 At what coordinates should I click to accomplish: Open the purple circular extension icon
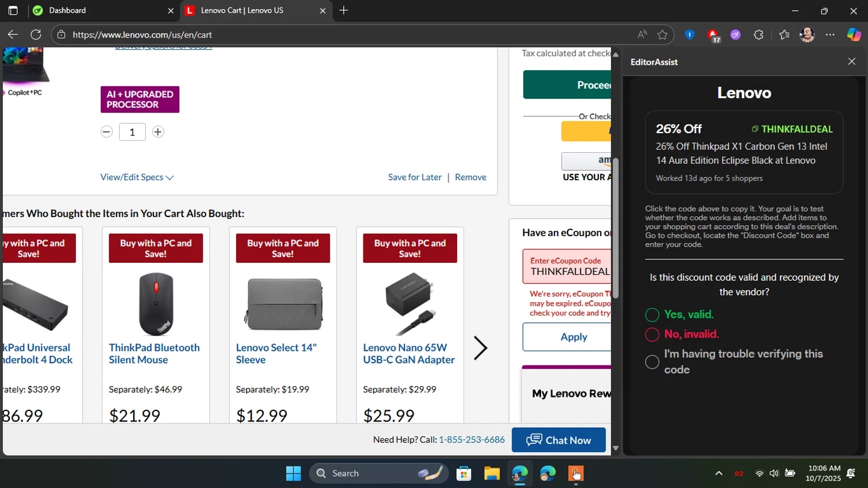(735, 35)
